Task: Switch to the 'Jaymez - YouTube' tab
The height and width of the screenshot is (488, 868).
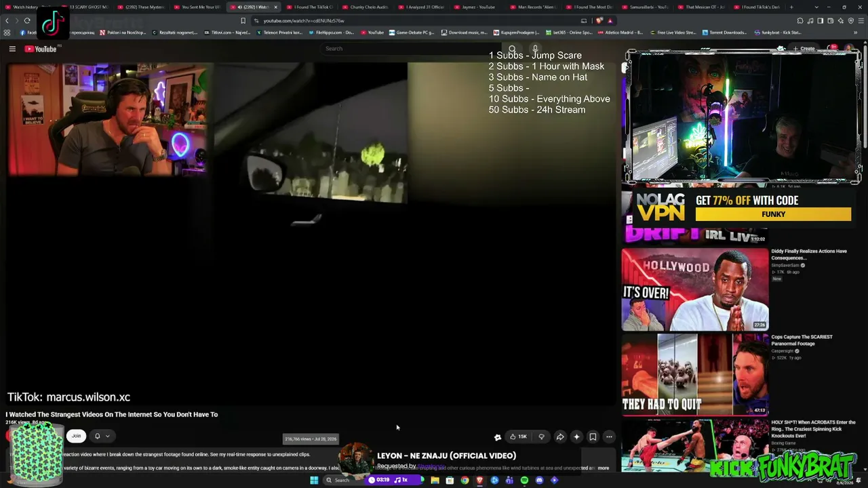Action: point(478,7)
